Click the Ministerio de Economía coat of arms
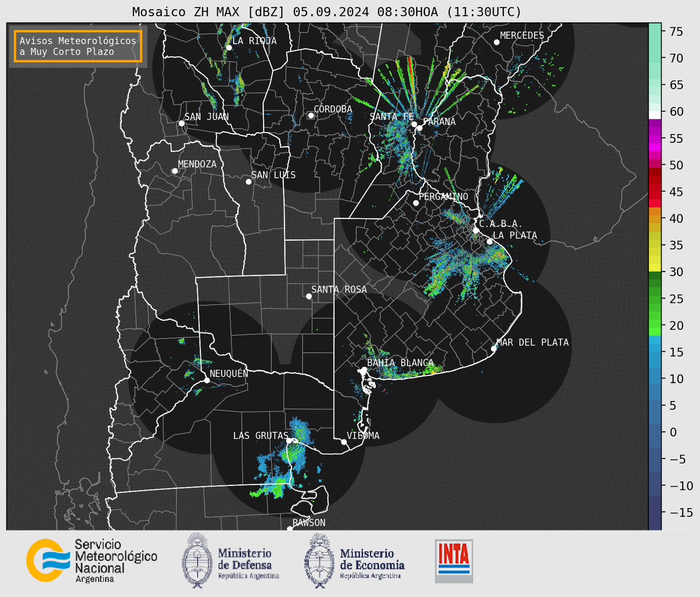 (x=320, y=560)
